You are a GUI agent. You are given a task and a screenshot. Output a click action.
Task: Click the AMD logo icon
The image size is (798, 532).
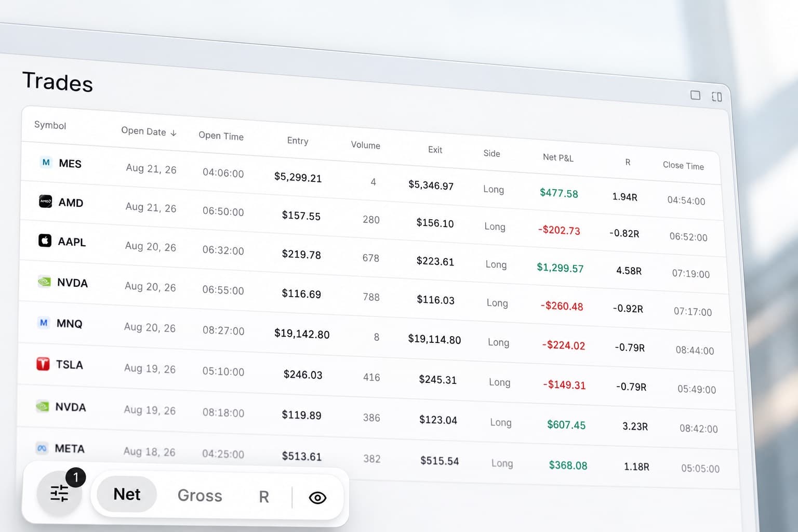click(46, 201)
